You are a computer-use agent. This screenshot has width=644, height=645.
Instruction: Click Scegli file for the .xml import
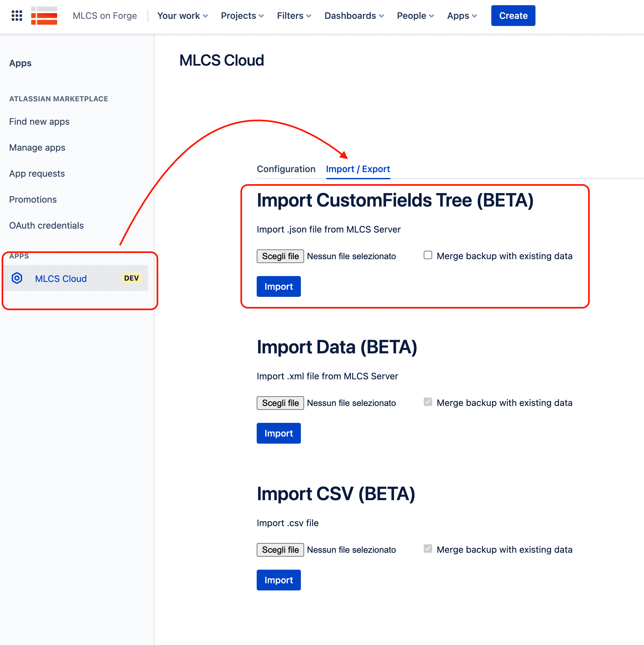click(x=280, y=403)
